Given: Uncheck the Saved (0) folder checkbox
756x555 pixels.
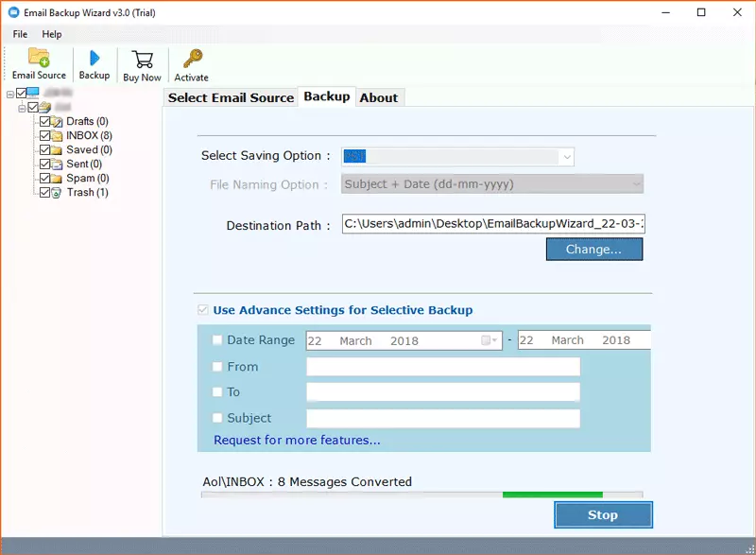Looking at the screenshot, I should click(x=44, y=150).
